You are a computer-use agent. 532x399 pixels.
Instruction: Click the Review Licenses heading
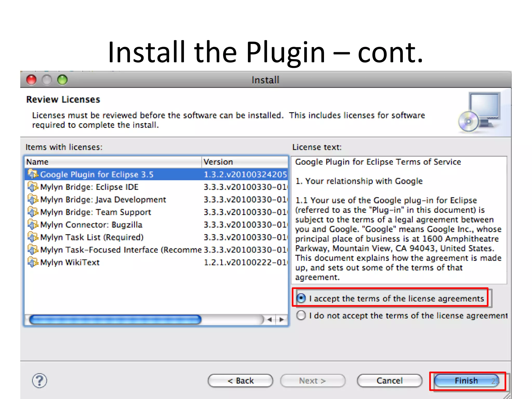tap(63, 99)
